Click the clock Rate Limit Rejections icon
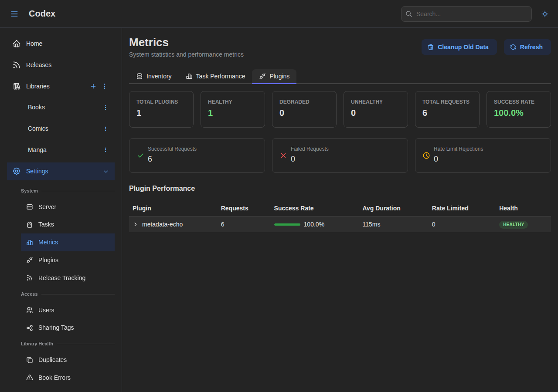This screenshot has width=558, height=392. point(426,155)
